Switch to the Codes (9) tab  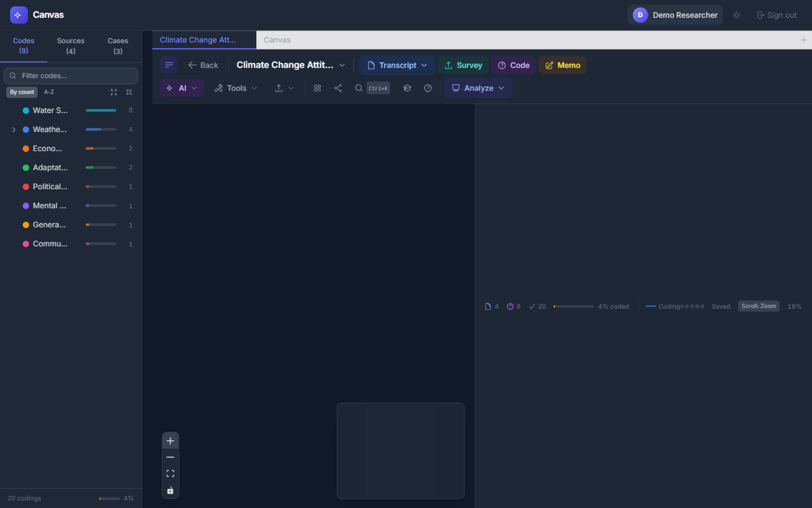[23, 46]
